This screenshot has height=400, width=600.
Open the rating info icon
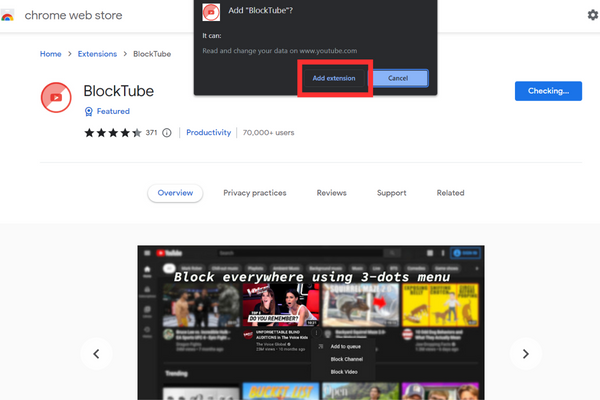166,133
